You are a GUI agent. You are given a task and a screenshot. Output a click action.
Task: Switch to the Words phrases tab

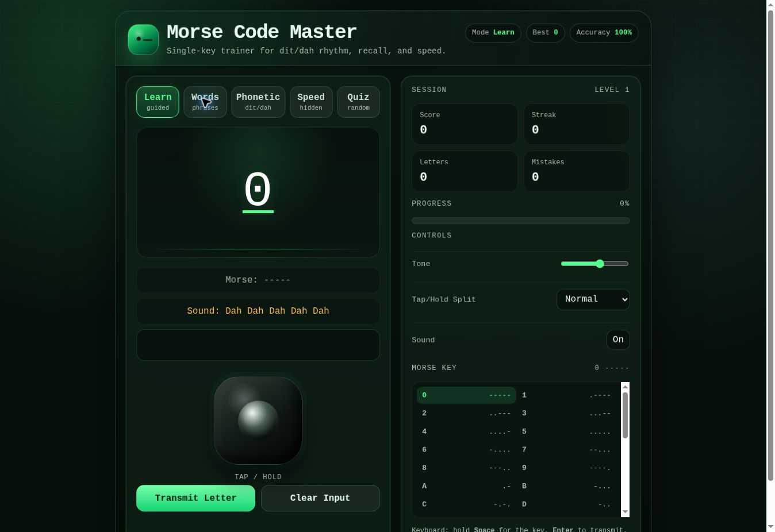(x=205, y=102)
